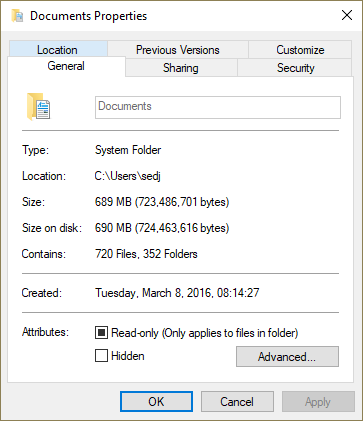Image resolution: width=363 pixels, height=421 pixels.
Task: Switch to the Location tab
Action: pos(58,49)
